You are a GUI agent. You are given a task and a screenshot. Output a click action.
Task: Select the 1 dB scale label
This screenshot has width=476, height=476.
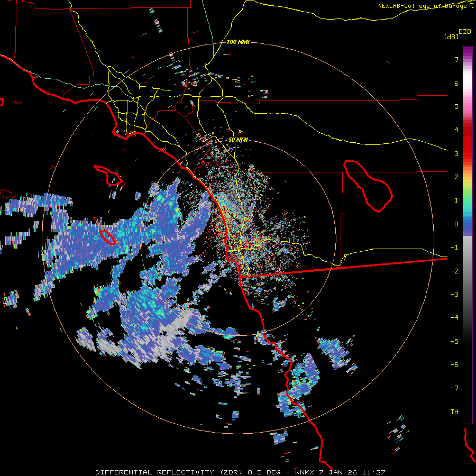pos(456,200)
